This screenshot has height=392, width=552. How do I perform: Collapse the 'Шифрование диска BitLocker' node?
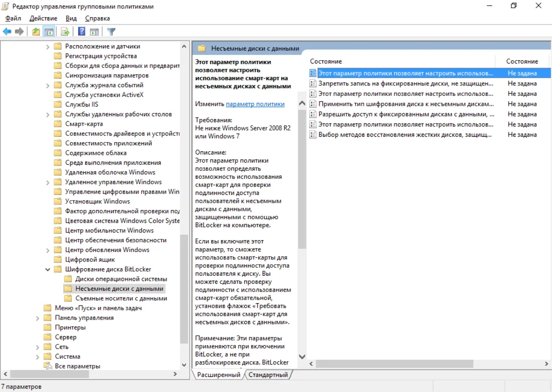coord(48,269)
